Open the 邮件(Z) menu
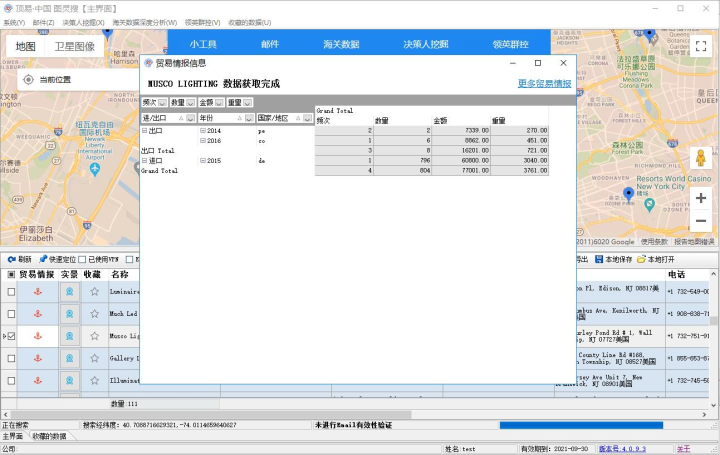 point(43,22)
